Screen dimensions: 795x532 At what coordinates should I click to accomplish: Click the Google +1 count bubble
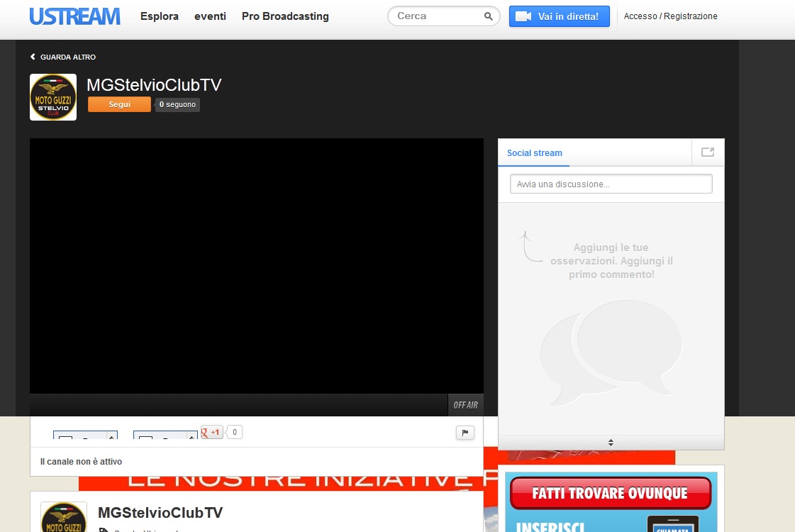234,432
